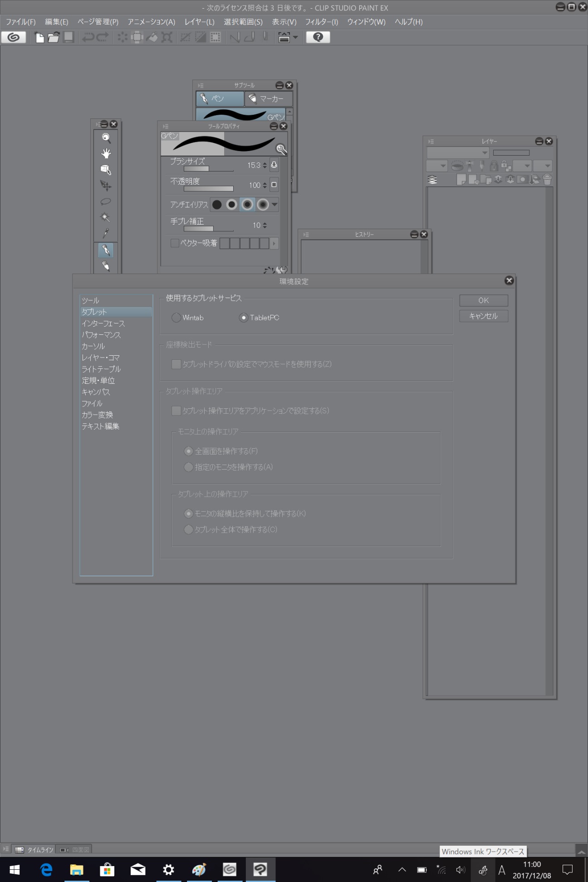This screenshot has height=882, width=588.
Task: Select the Move layer arrows tool
Action: tap(106, 186)
